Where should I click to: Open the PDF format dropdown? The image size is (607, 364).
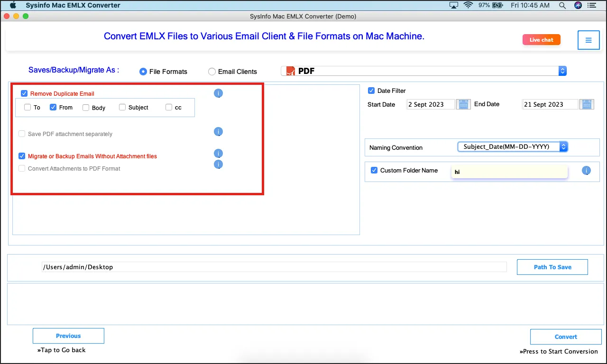click(x=424, y=71)
